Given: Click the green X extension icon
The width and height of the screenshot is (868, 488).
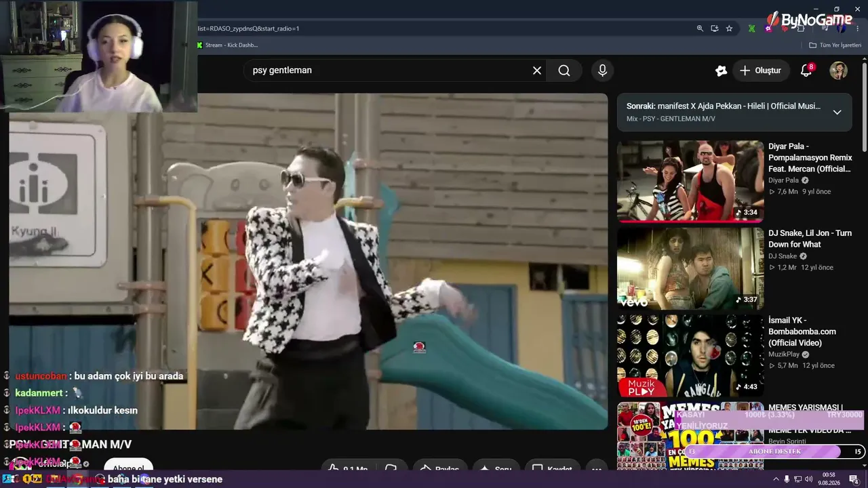Looking at the screenshot, I should tap(752, 28).
